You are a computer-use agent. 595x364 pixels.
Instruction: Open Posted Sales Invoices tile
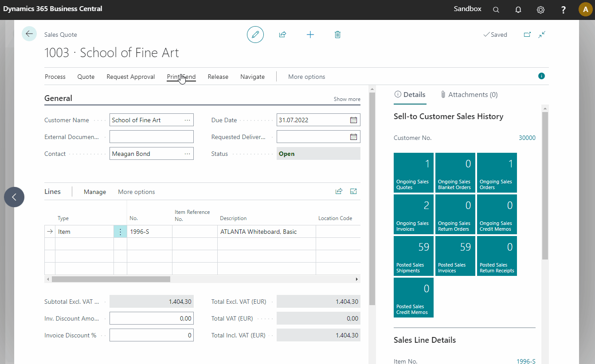coord(455,256)
